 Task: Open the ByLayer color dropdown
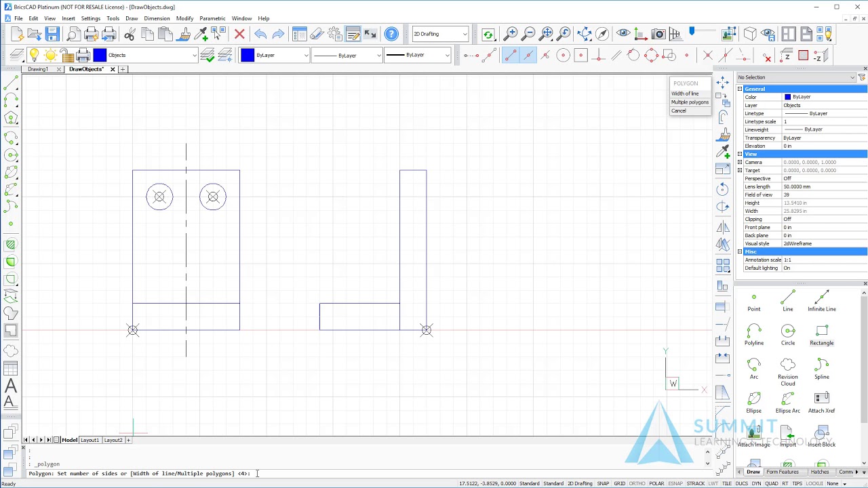(x=275, y=55)
